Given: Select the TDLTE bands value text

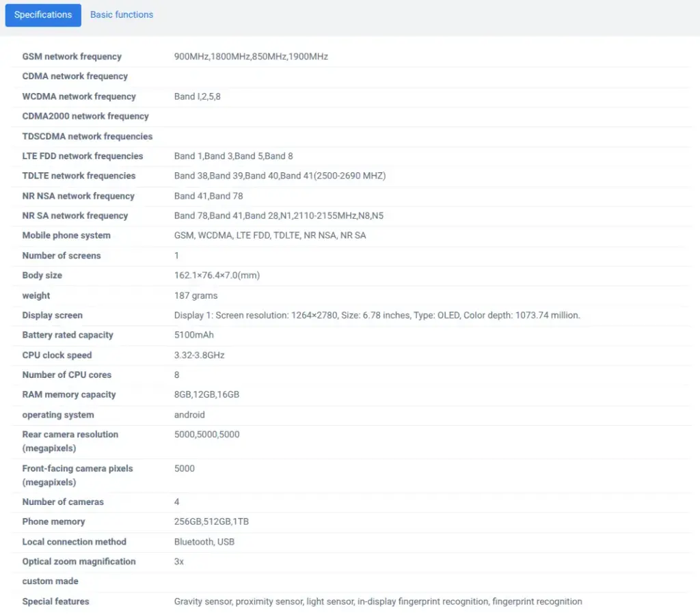Looking at the screenshot, I should 280,176.
